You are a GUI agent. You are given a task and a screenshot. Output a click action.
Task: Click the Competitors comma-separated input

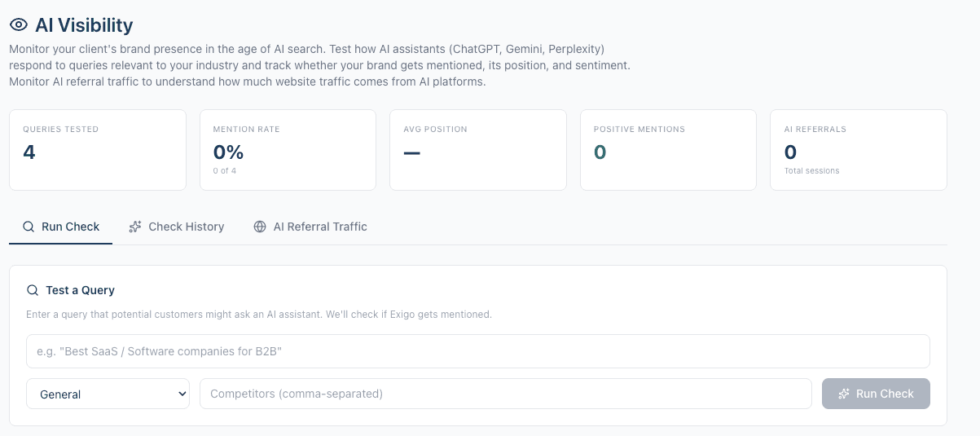click(505, 394)
